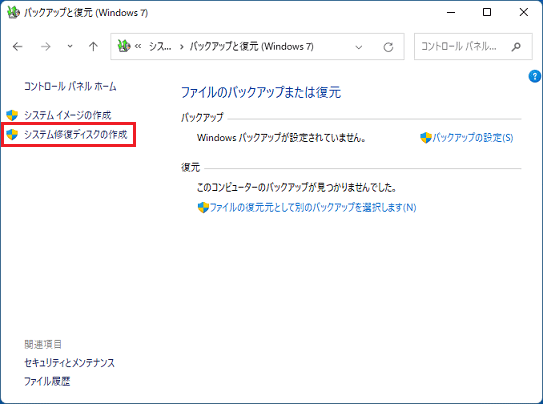
Task: Click the 復元 section label
Action: [x=190, y=167]
